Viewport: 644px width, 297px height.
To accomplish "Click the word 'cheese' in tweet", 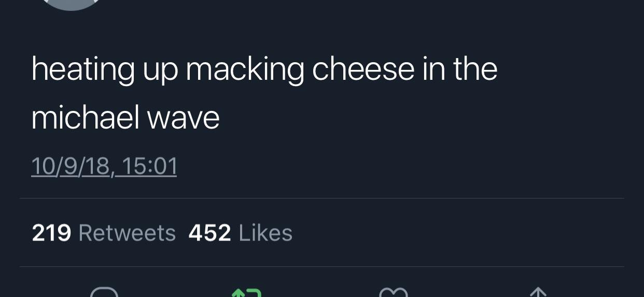I will click(363, 70).
